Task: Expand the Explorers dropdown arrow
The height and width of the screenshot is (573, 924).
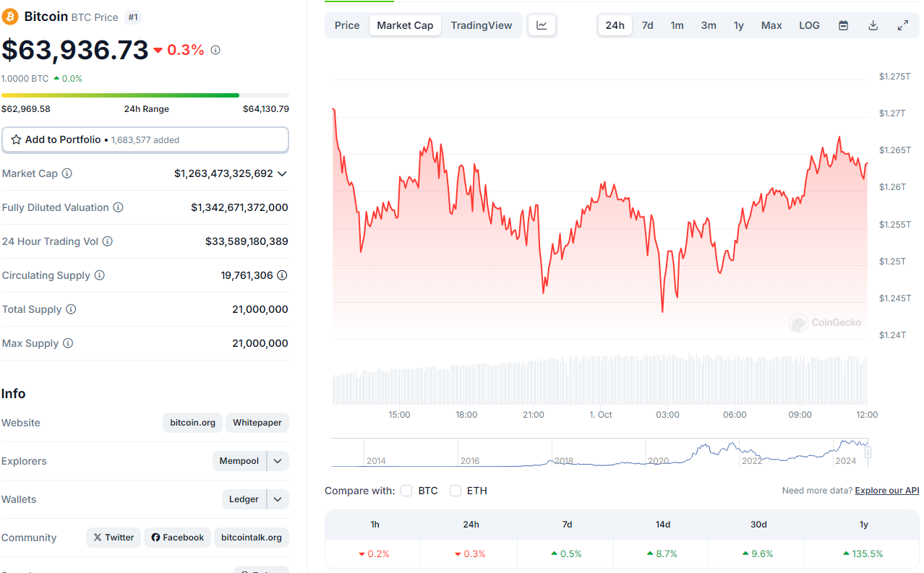Action: click(x=278, y=461)
